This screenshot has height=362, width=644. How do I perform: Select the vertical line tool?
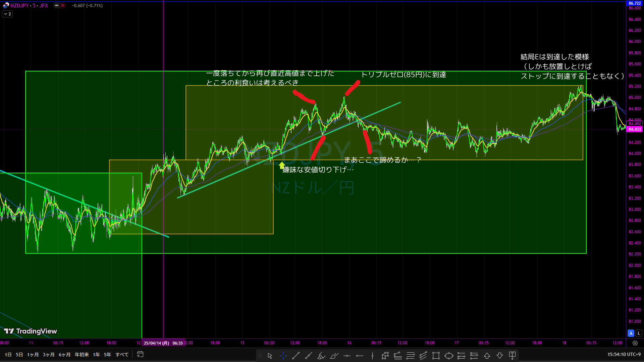pyautogui.click(x=372, y=356)
